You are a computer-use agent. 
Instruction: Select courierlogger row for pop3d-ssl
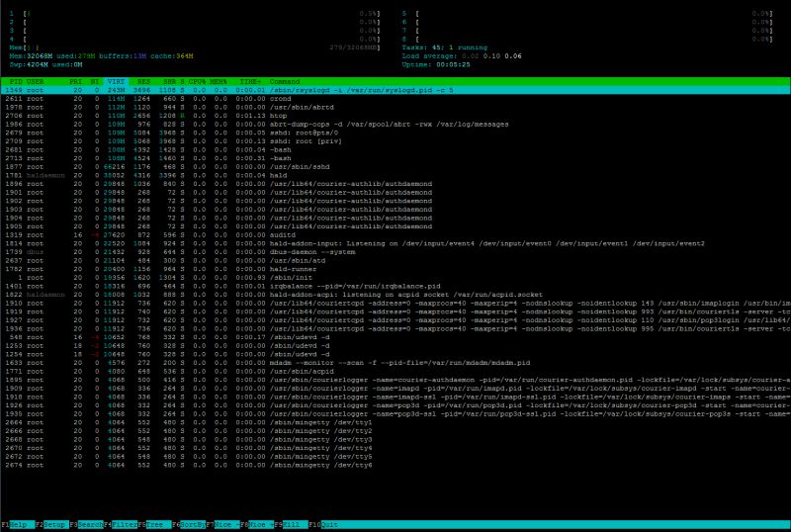coord(395,414)
